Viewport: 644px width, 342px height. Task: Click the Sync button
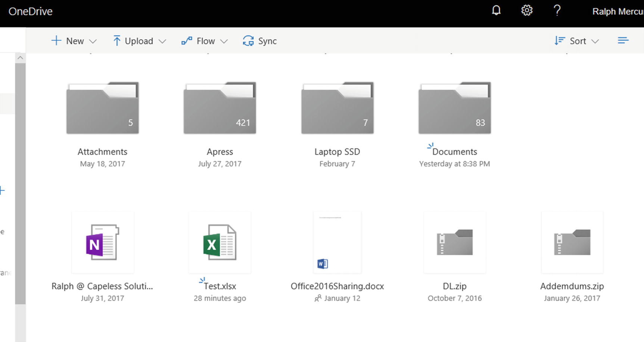(x=260, y=41)
